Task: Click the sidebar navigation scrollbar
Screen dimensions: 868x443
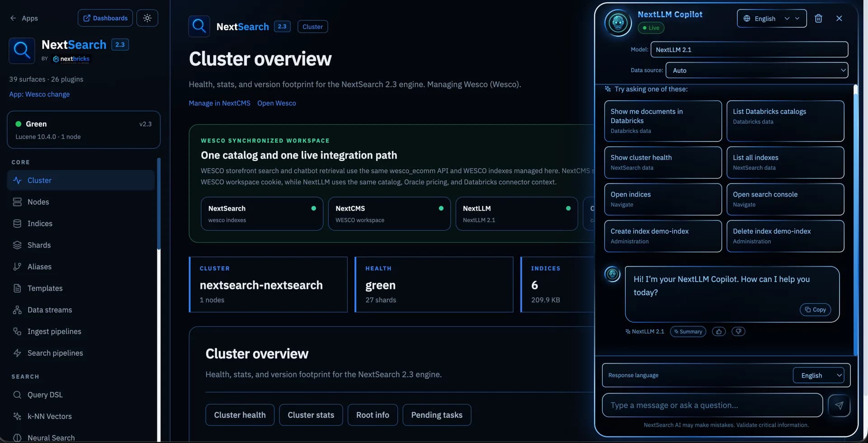Action: tap(159, 203)
